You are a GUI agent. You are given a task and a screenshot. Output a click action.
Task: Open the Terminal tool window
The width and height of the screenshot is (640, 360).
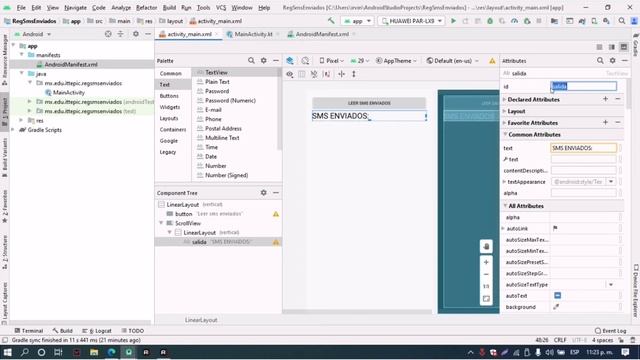point(29,331)
